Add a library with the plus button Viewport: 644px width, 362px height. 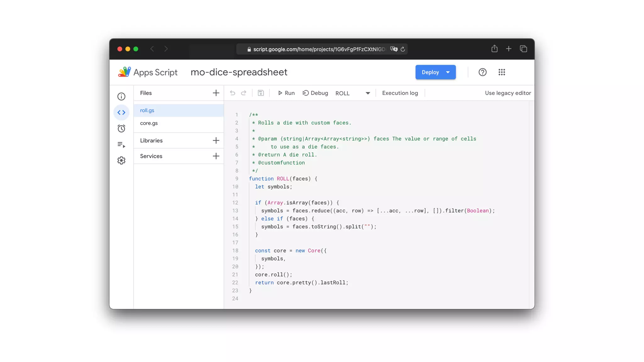point(216,140)
